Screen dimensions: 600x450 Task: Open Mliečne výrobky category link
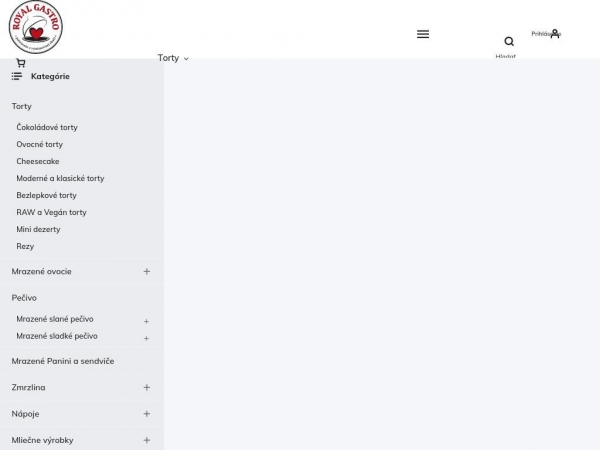[42, 440]
